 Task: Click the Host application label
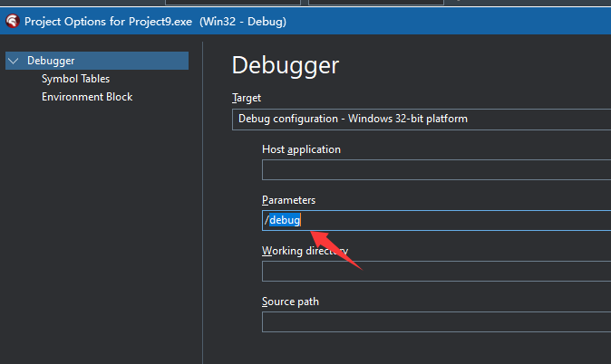click(x=301, y=149)
